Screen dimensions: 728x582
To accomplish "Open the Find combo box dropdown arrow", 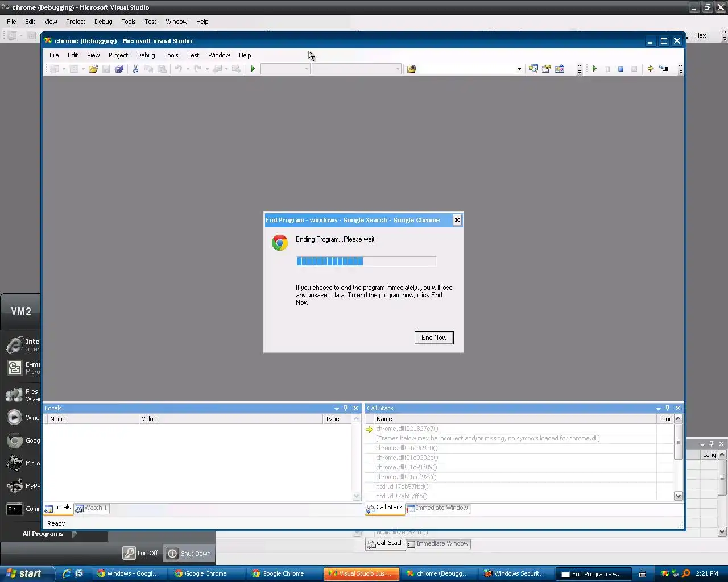I will (x=519, y=69).
